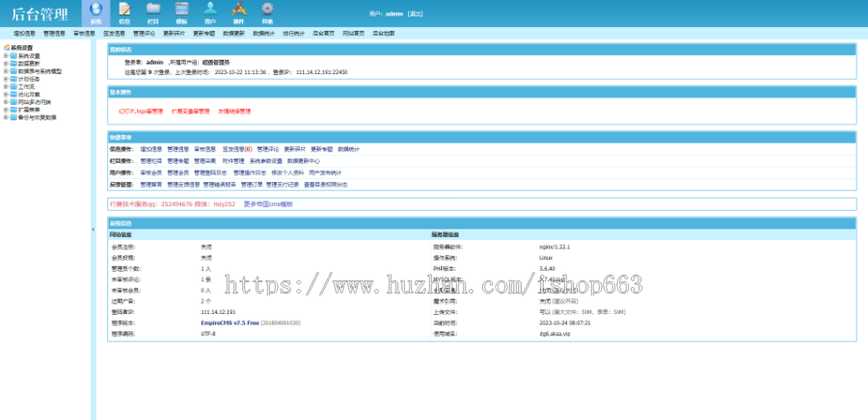The image size is (868, 420).
Task: Click the root icon beside 系统设置 heading in tree
Action: click(7, 47)
